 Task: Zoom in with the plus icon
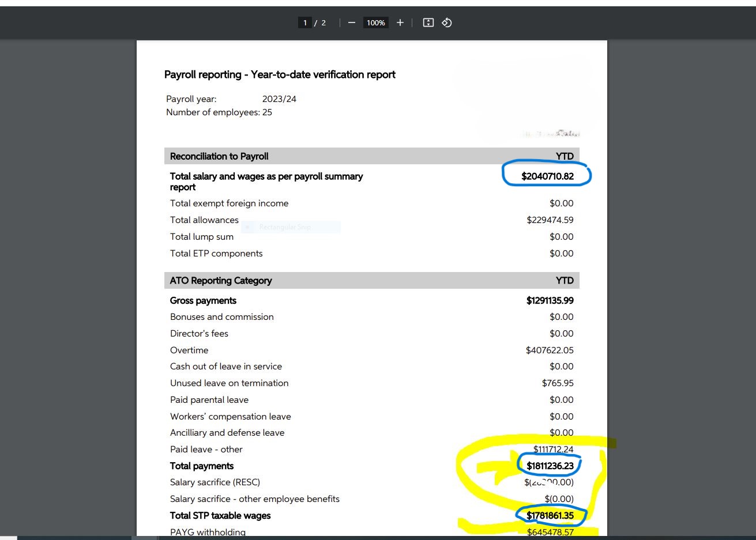[400, 22]
